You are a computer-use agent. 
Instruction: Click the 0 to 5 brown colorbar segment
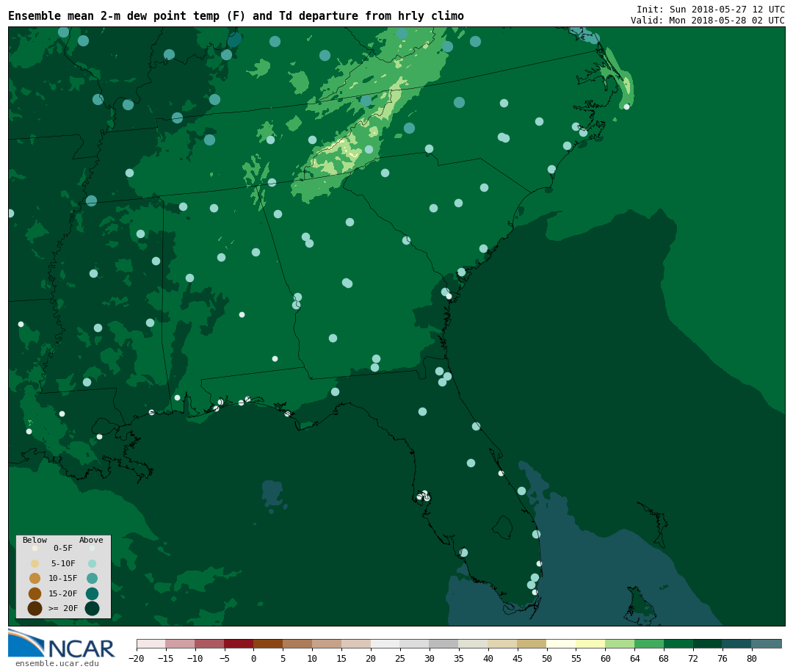269,643
